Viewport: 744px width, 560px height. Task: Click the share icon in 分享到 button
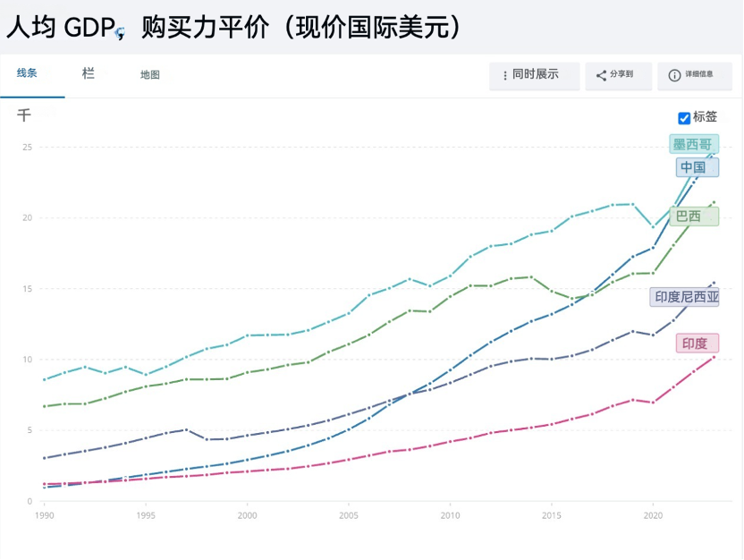[601, 76]
